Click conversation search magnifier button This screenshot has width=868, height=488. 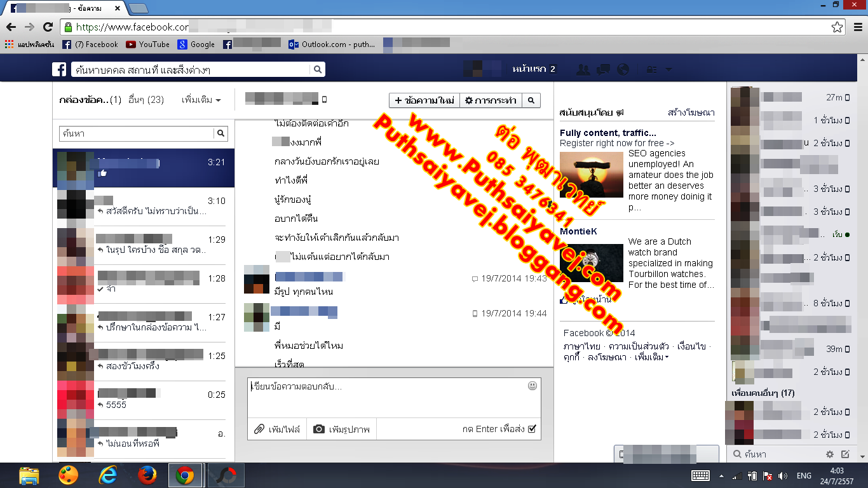tap(531, 100)
